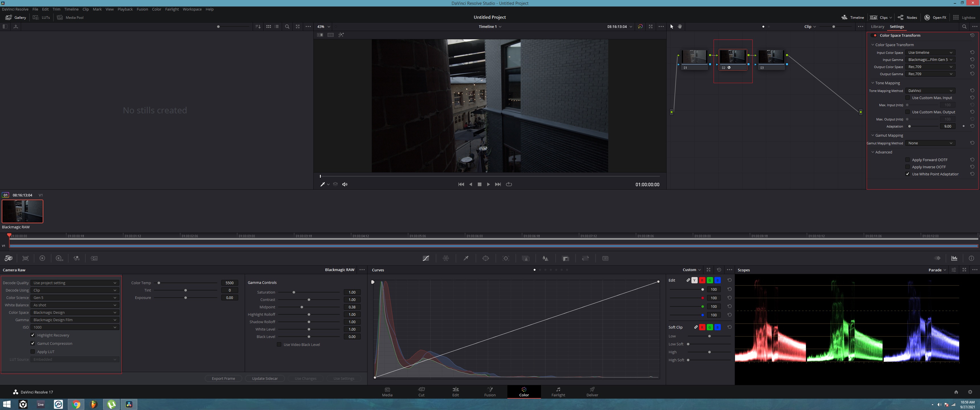
Task: Toggle Highlight Recovery checkbox
Action: point(33,335)
